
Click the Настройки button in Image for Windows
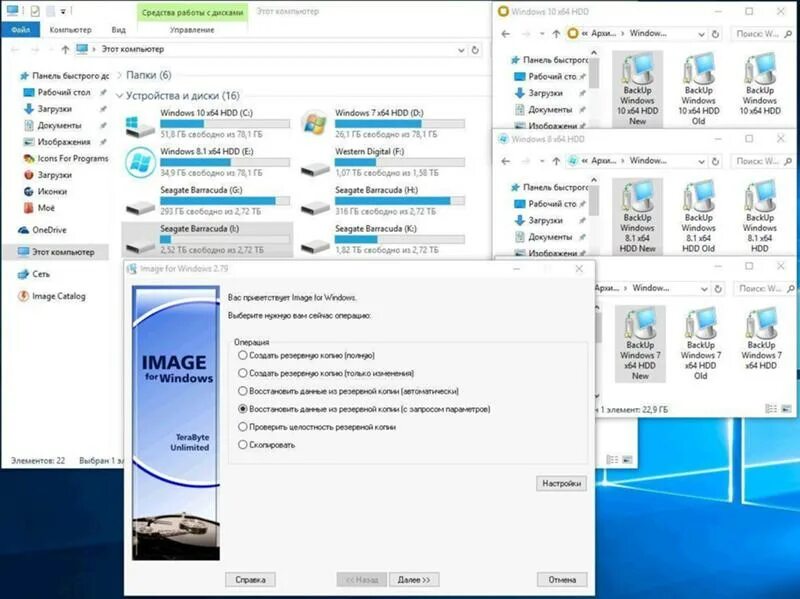[561, 483]
